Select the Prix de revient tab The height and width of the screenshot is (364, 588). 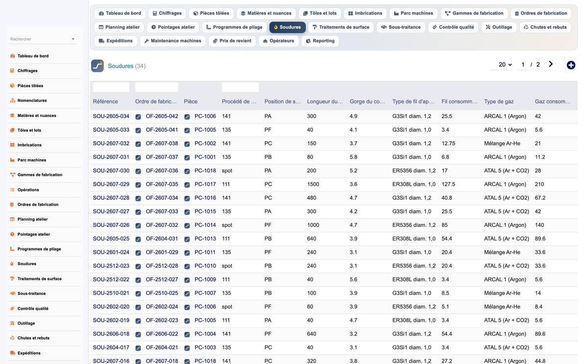[x=232, y=41]
